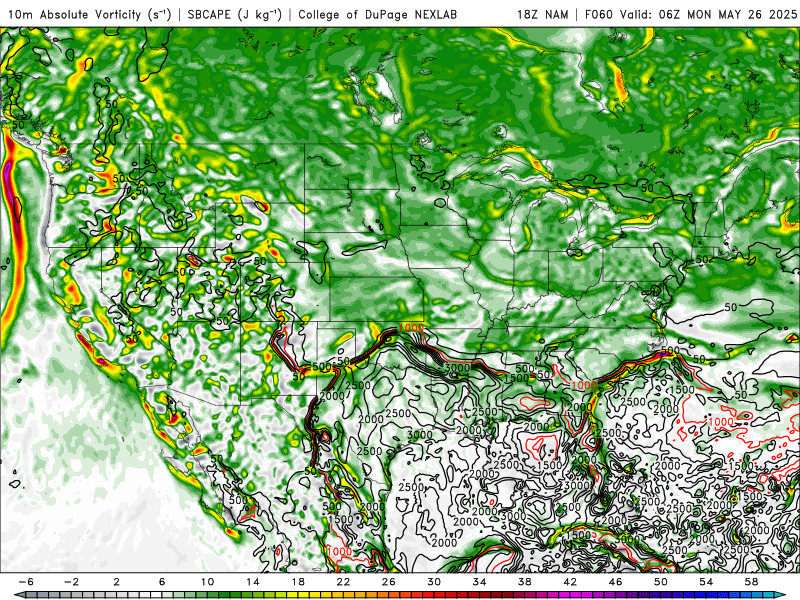Select the 'SBCAPE (J kg⁻¹)' header label

click(235, 14)
